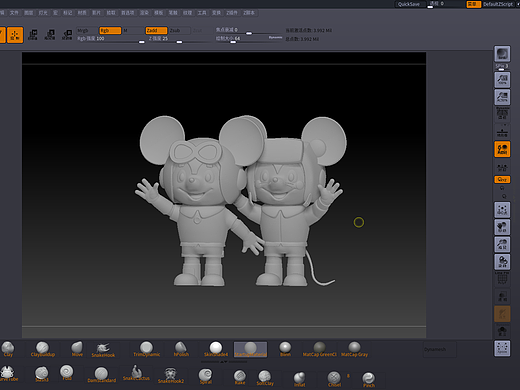Click the Scale transform icon in top shelf
520x390 pixels.
click(x=50, y=35)
